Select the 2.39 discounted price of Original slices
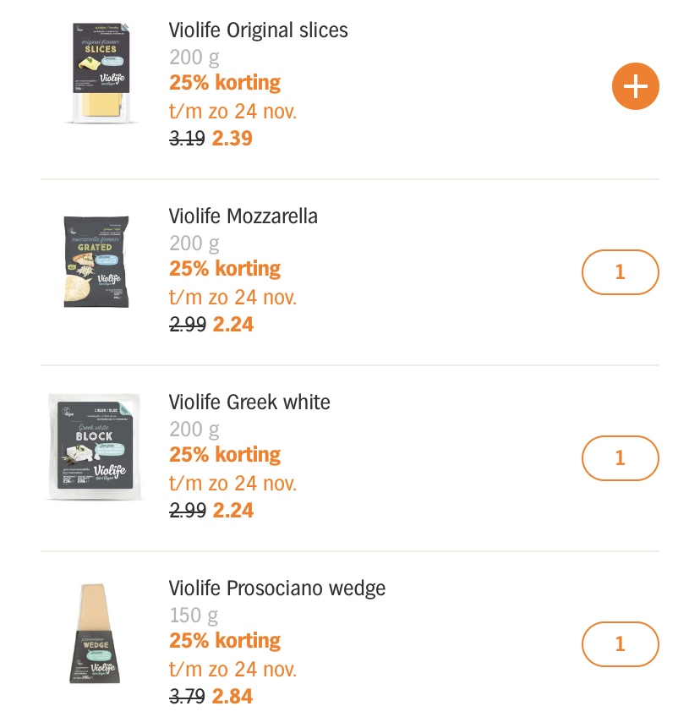Image resolution: width=700 pixels, height=728 pixels. [232, 139]
